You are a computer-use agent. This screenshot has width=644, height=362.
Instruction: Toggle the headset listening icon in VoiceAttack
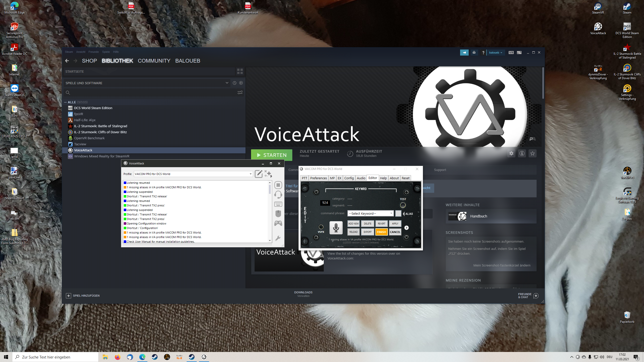pos(278,195)
